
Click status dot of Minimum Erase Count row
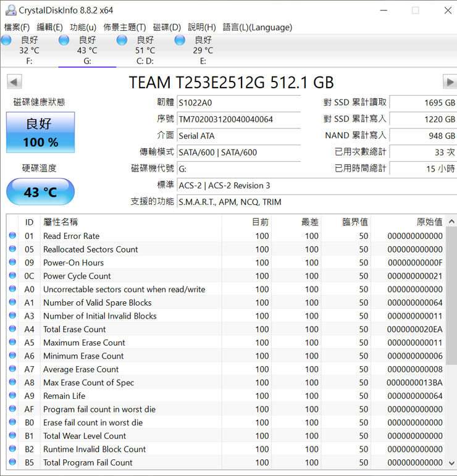tap(12, 355)
